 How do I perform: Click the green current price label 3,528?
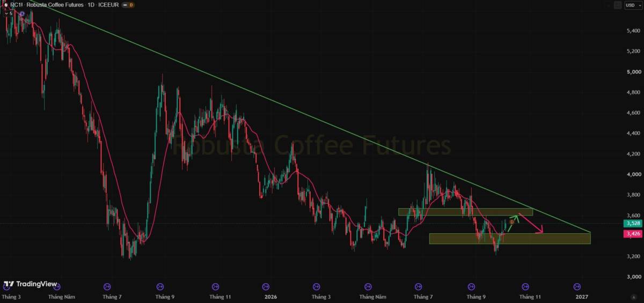(633, 223)
